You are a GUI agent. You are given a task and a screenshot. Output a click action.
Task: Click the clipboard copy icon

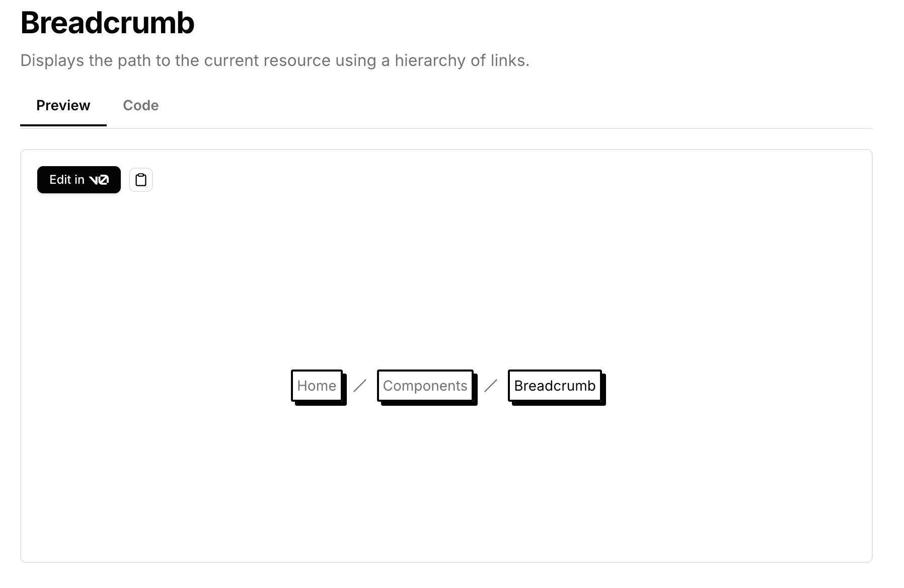click(x=141, y=180)
